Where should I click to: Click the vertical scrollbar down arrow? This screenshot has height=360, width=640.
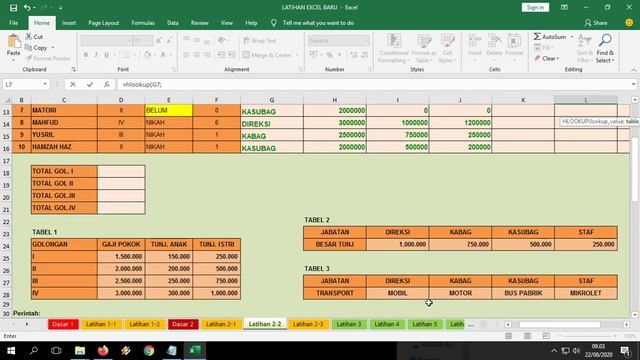tap(635, 315)
